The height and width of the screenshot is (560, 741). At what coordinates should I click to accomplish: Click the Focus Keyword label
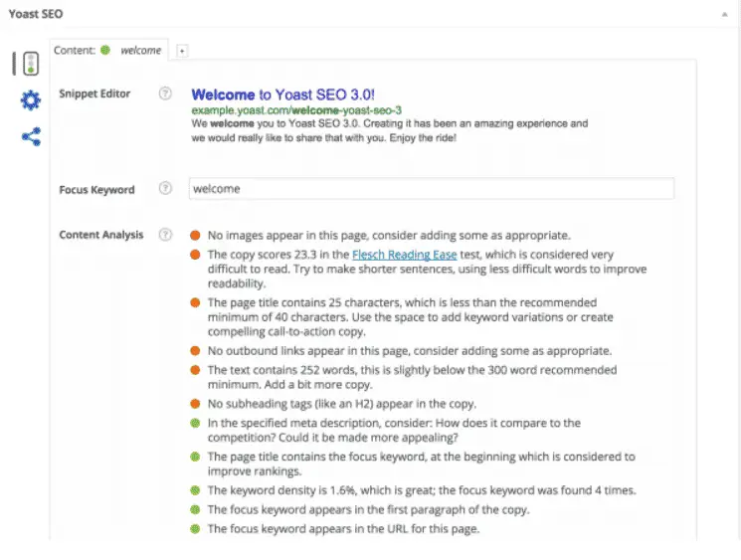click(96, 190)
